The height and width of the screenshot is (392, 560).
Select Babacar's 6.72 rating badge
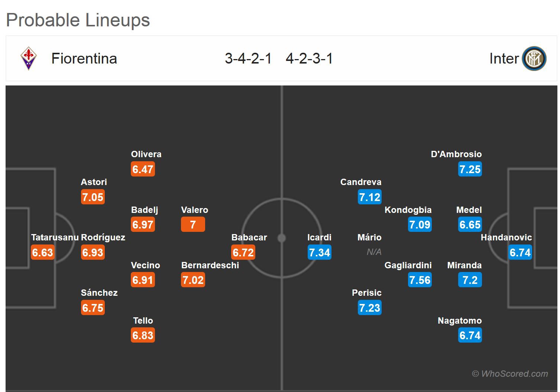pos(243,253)
